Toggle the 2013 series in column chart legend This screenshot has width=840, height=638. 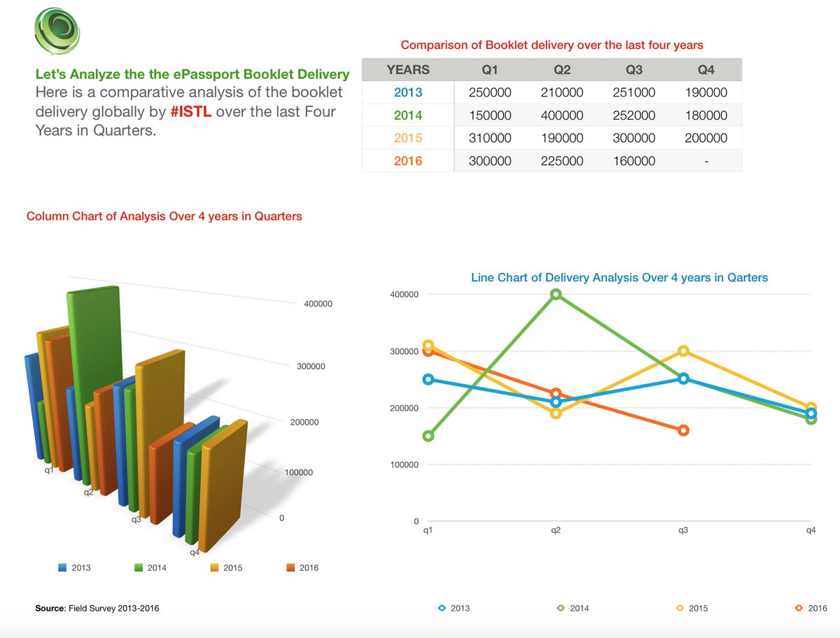(x=61, y=567)
